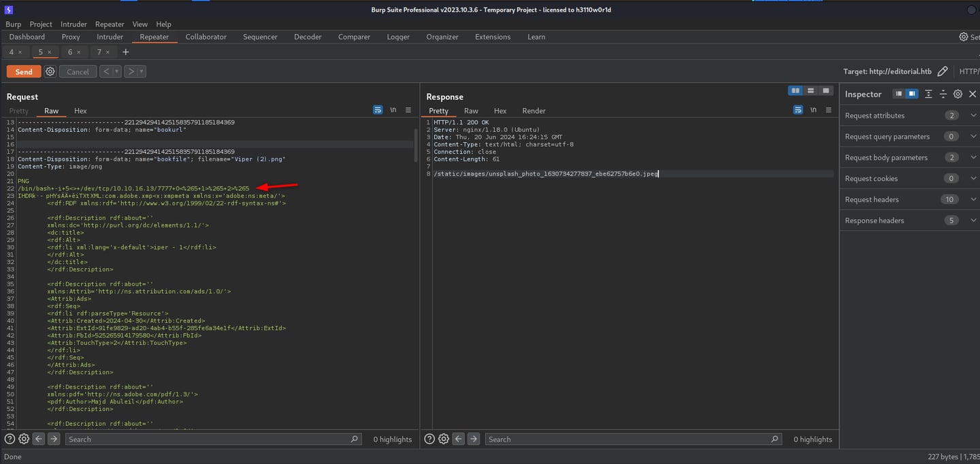Select side-by-side horizontal layout view
Viewport: 980px width, 464px height.
795,91
